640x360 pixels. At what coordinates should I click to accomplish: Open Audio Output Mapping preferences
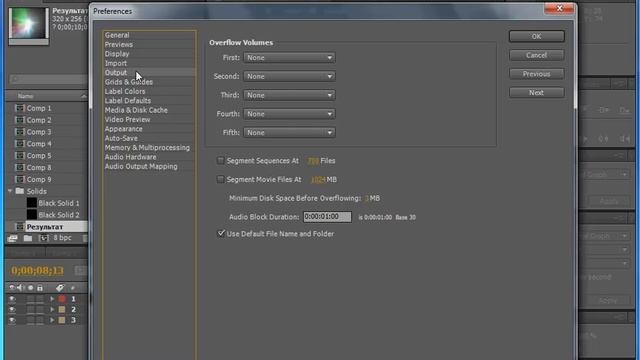click(141, 167)
